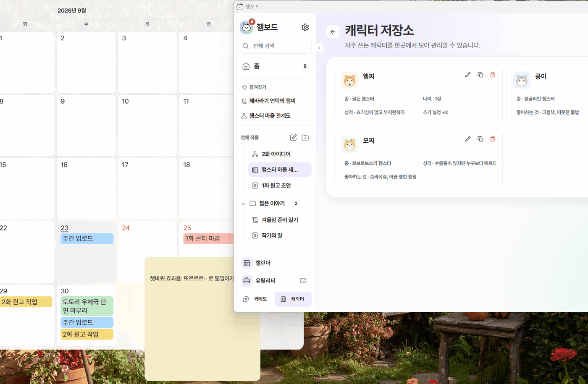588x384 pixels.
Task: Open the 콩이 character card avatar
Action: click(522, 80)
